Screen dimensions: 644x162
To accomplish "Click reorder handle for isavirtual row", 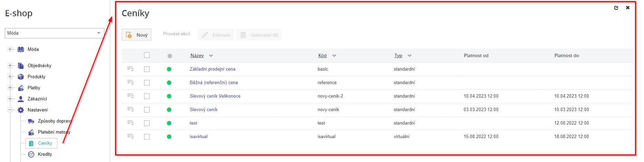I will (130, 136).
